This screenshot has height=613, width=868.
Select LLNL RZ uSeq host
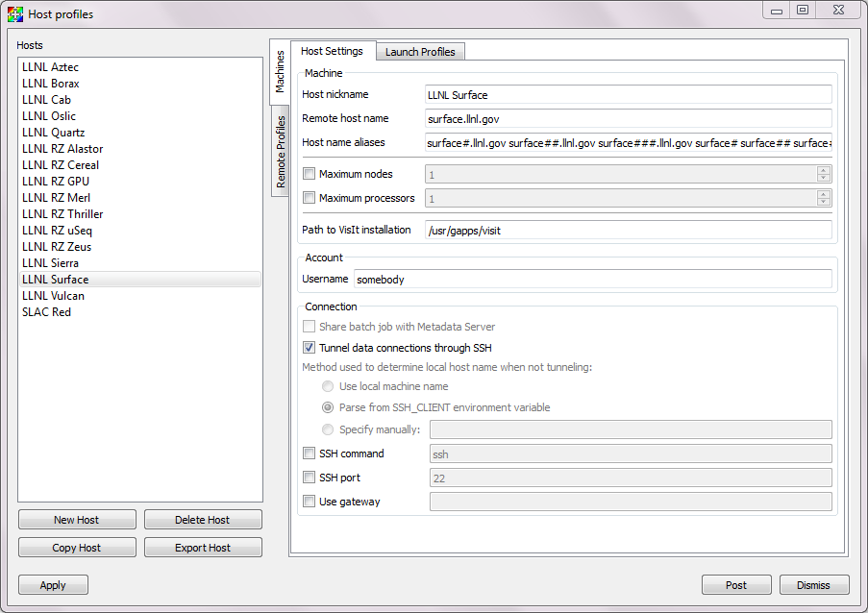coord(140,231)
